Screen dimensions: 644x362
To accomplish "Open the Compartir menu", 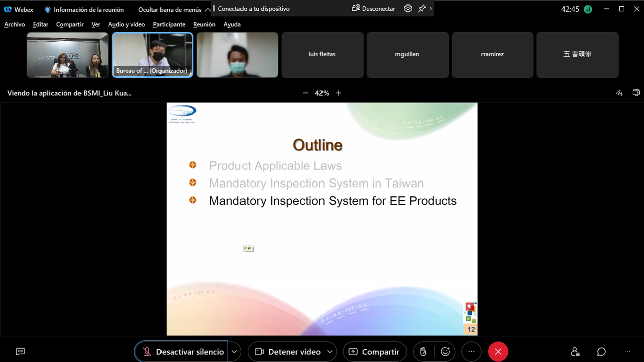I will 70,24.
